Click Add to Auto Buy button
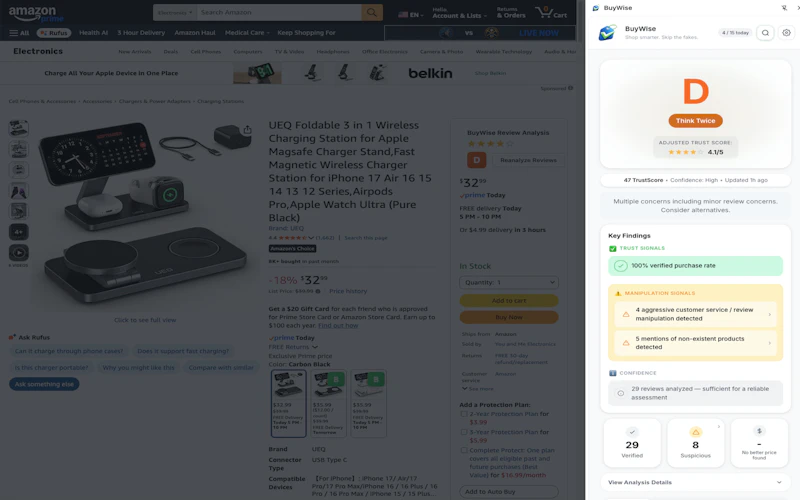The image size is (800, 500). pos(509,492)
